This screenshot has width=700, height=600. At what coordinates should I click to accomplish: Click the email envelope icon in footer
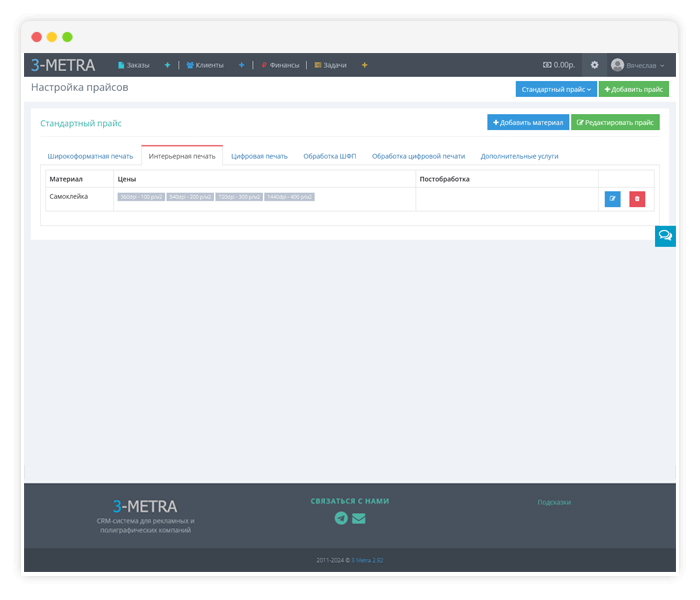(x=358, y=518)
